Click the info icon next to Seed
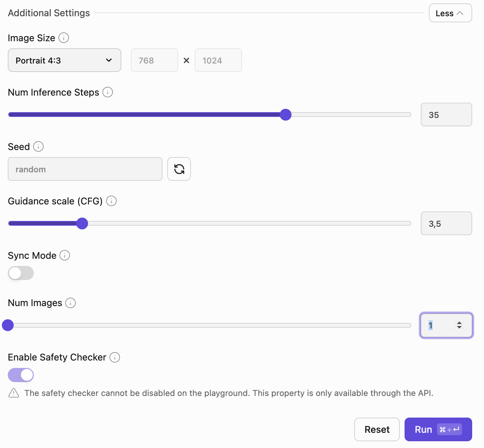 click(38, 147)
